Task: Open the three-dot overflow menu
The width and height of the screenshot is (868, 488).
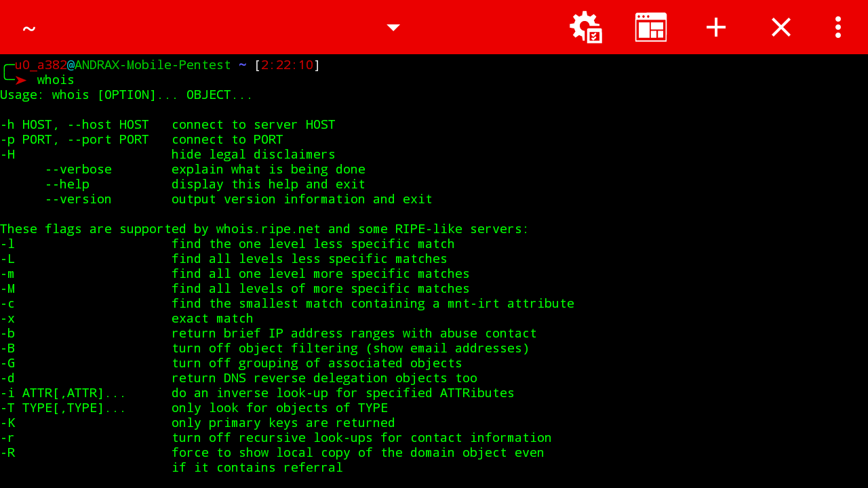Action: (x=838, y=27)
